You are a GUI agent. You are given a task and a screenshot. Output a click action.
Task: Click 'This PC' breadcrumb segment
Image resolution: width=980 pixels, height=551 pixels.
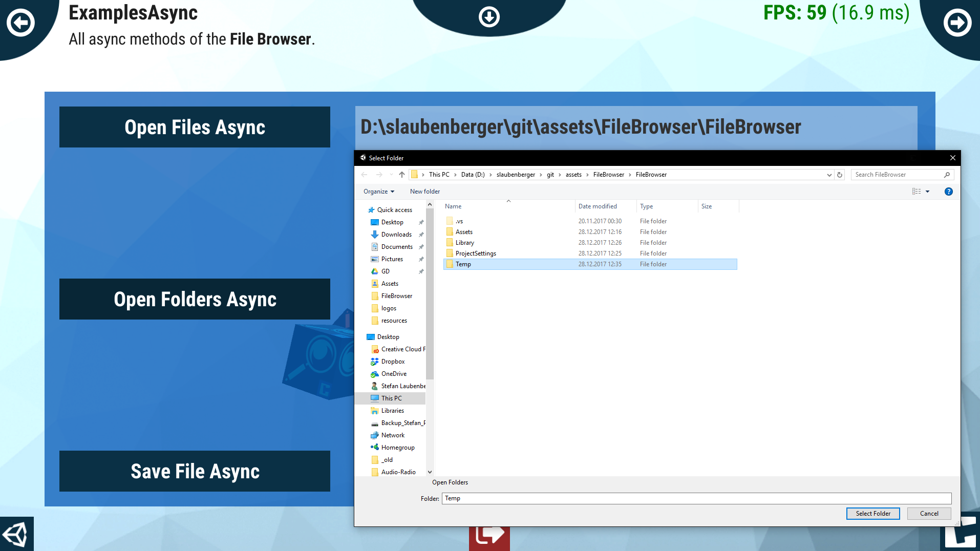coord(439,175)
